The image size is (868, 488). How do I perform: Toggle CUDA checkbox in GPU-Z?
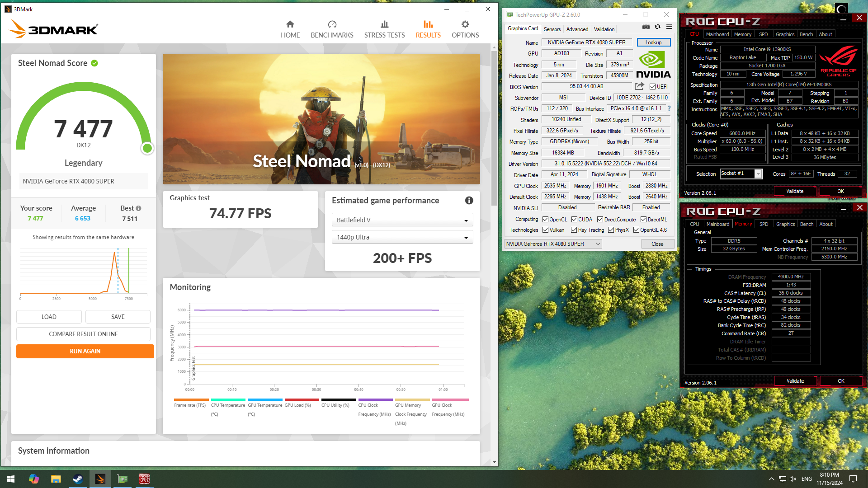[574, 220]
